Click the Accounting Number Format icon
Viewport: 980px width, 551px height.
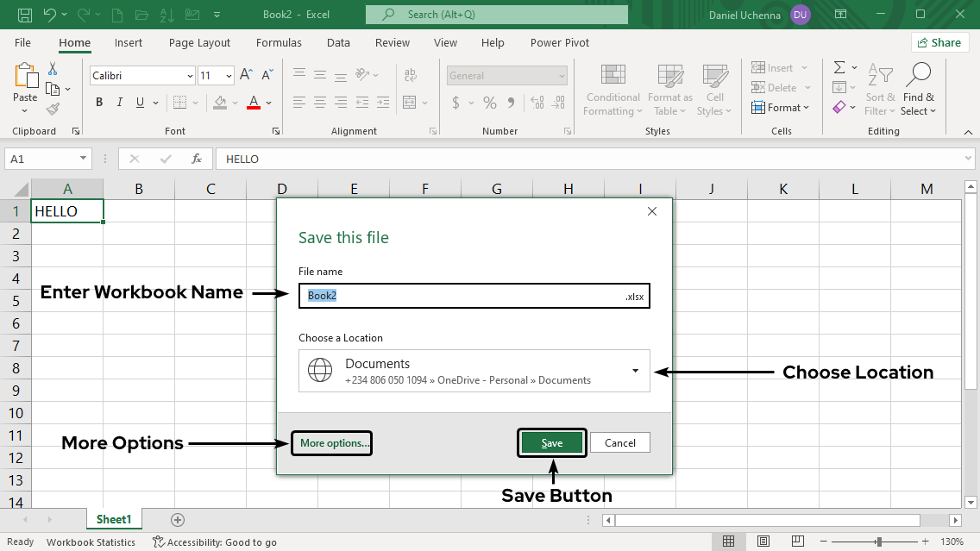tap(457, 103)
